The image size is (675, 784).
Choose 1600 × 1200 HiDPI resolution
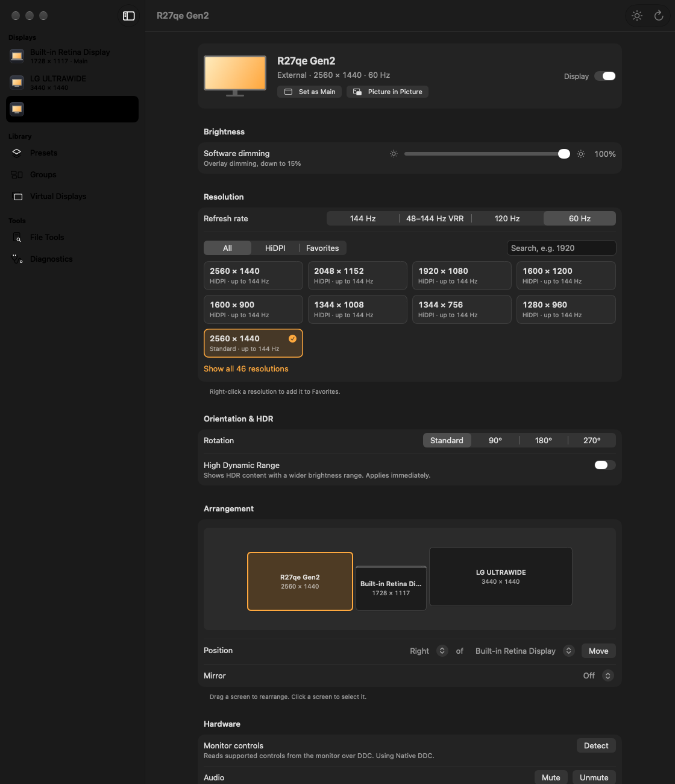point(566,276)
